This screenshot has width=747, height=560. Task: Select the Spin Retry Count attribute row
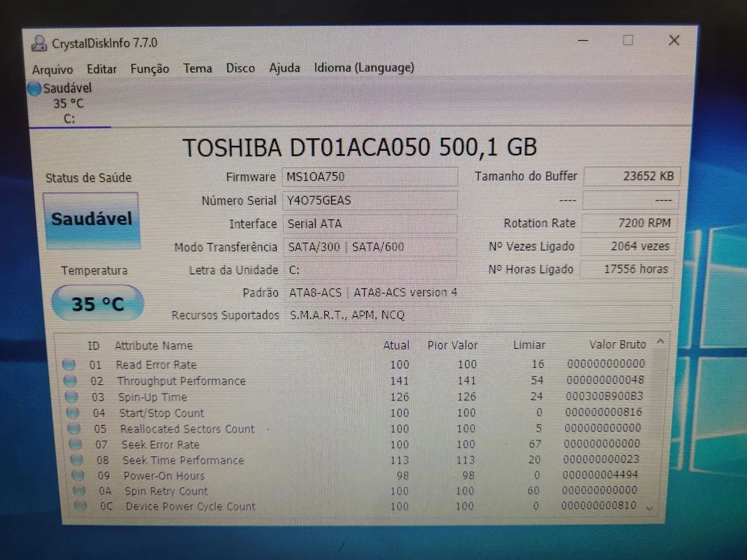click(x=166, y=491)
